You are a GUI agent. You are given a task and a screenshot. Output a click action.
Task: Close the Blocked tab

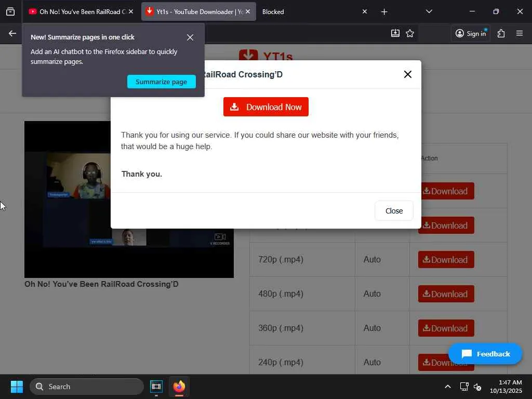point(364,11)
